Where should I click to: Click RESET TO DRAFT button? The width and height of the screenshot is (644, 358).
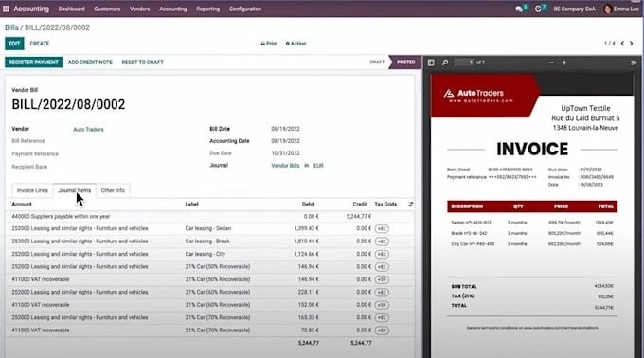point(142,63)
